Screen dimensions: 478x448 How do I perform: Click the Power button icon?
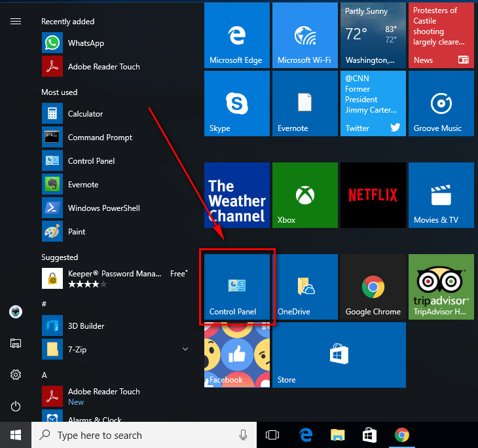click(16, 406)
